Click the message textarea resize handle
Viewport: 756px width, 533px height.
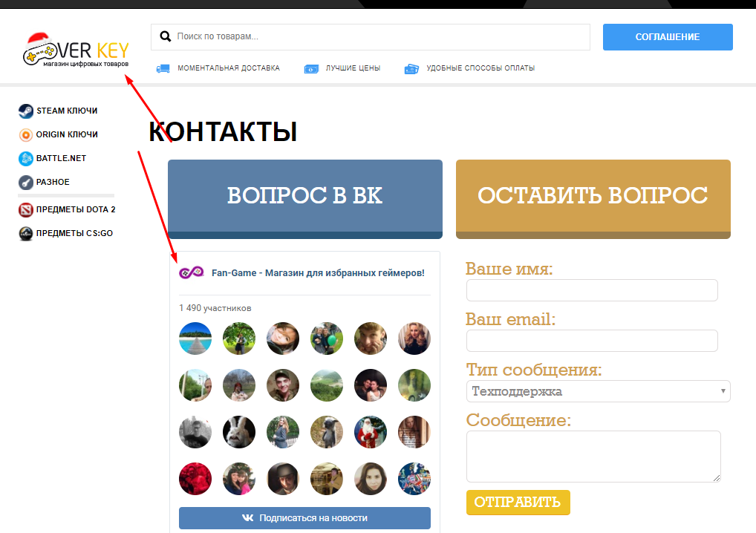(717, 477)
